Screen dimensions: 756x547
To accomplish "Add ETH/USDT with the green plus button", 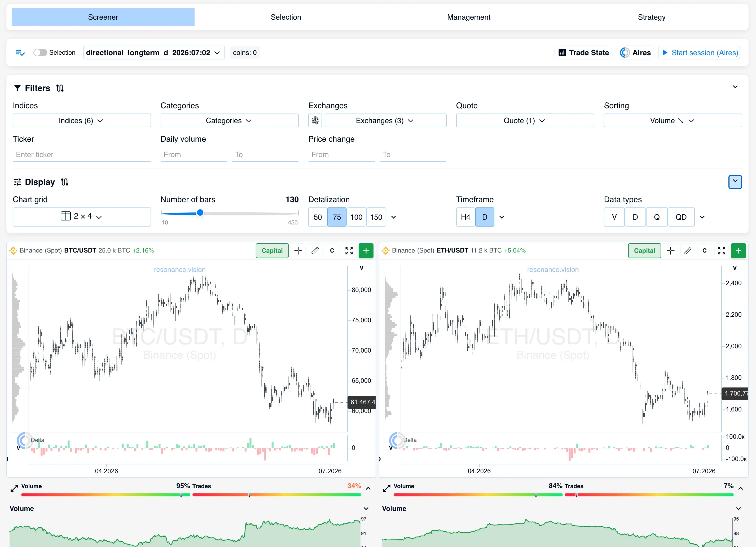I will [738, 250].
